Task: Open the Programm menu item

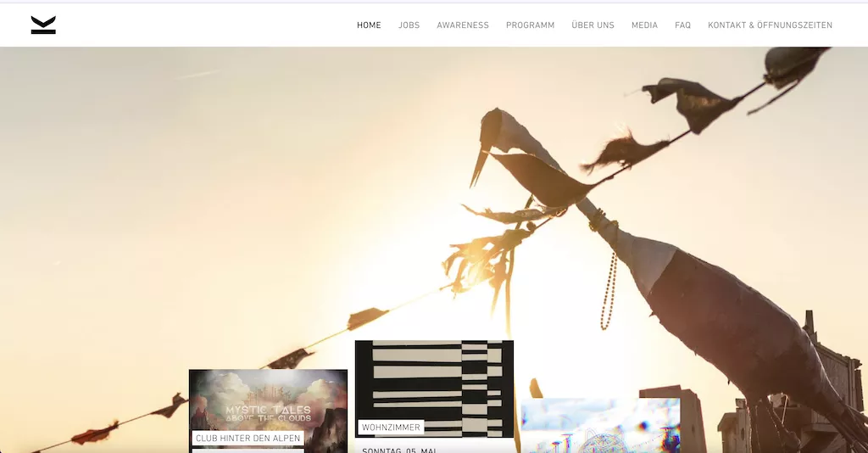Action: point(530,25)
